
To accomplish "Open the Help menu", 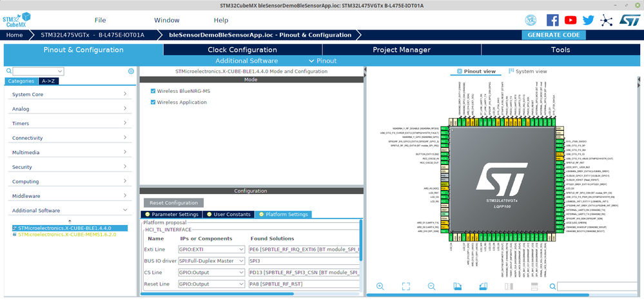I will (221, 20).
